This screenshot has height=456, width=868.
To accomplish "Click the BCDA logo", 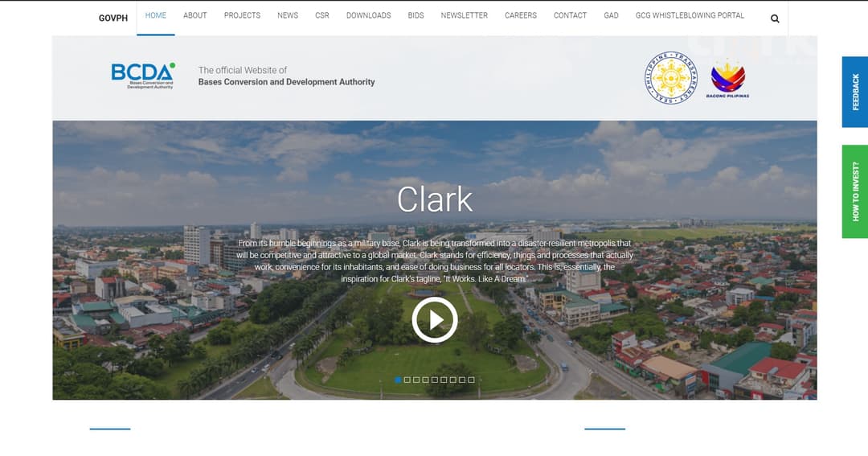I will point(143,76).
